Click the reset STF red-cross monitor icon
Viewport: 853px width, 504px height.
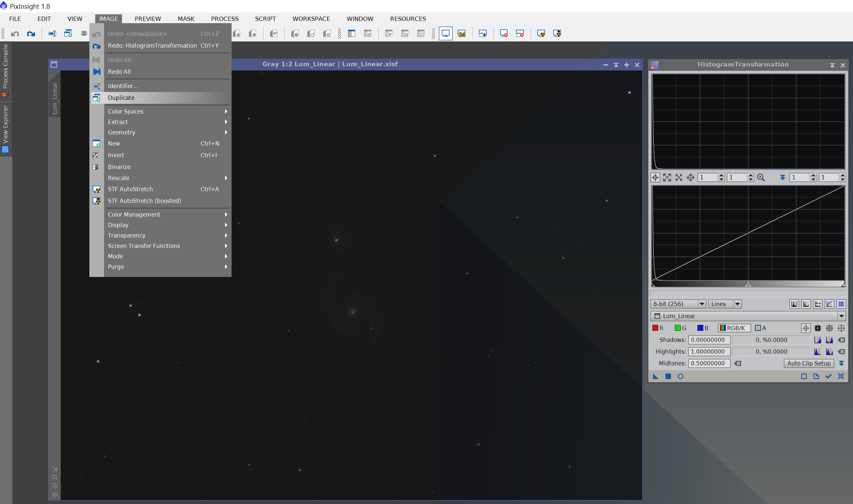coord(504,33)
